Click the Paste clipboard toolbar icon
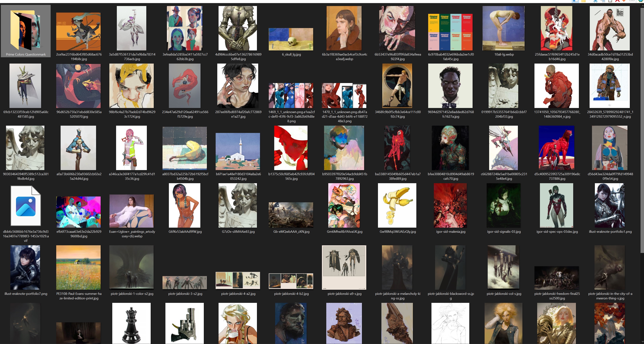644x344 pixels. [610, 1]
